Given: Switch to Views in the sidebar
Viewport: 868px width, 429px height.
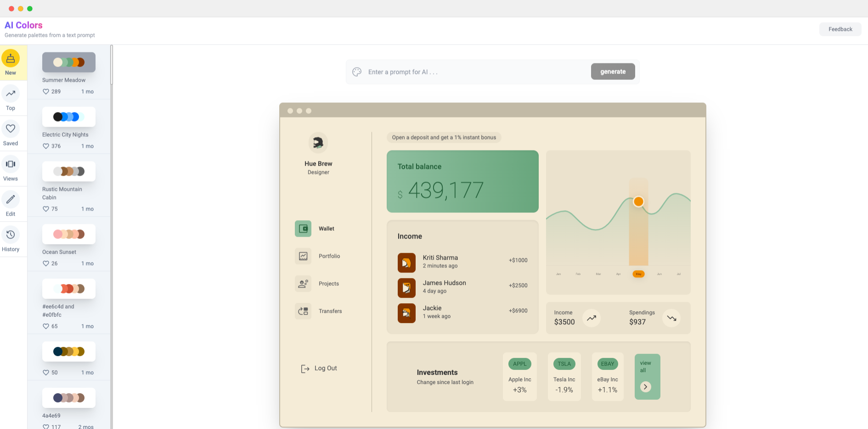Looking at the screenshot, I should tap(11, 164).
